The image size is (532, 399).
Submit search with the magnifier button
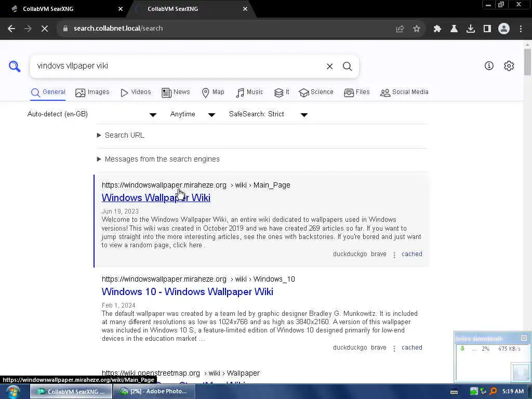click(x=347, y=66)
